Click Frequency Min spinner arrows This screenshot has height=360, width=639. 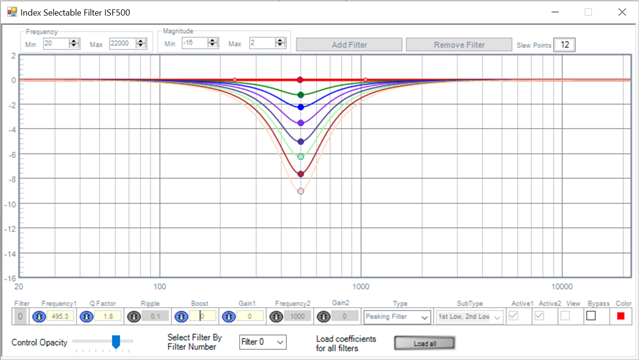[x=74, y=43]
